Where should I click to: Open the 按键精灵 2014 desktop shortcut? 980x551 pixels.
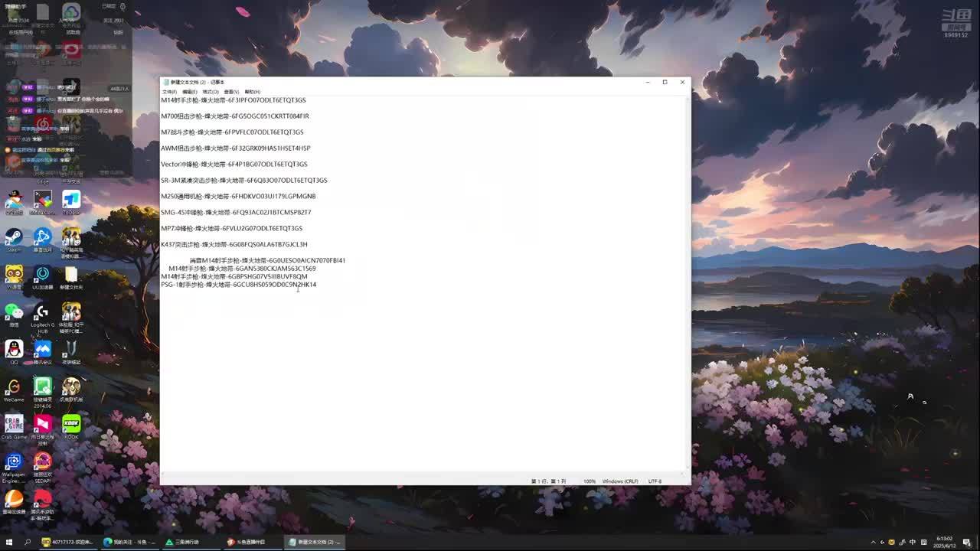[43, 393]
